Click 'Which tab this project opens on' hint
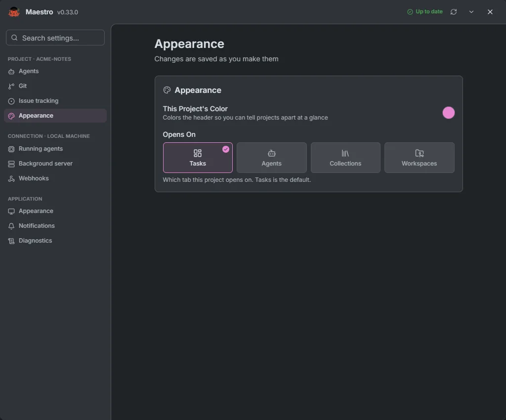Screen dimensions: 506x420 (237, 180)
